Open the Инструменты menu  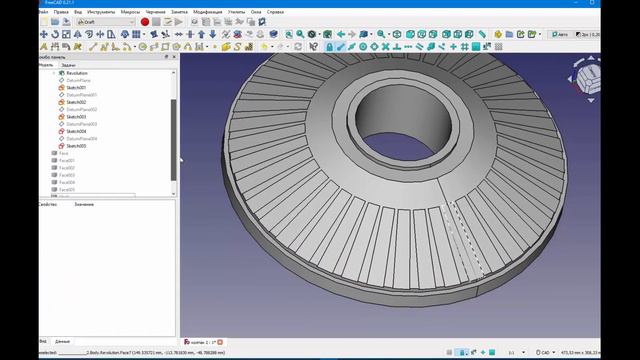tap(101, 12)
